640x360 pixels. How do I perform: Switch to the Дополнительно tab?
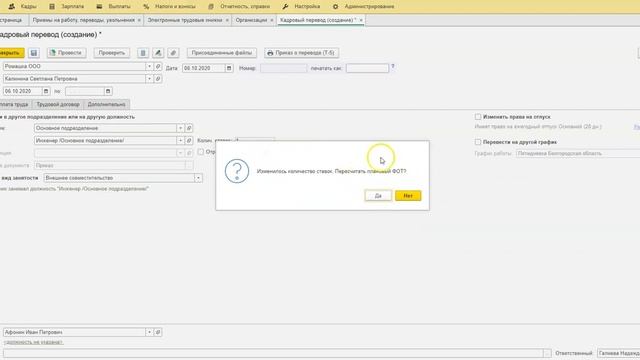(107, 104)
